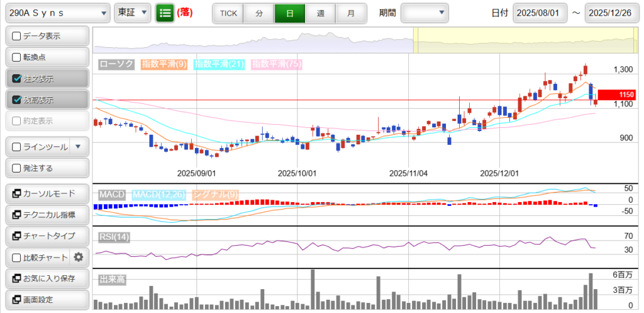
Task: Click the start date field 2025/08/01
Action: coord(540,13)
